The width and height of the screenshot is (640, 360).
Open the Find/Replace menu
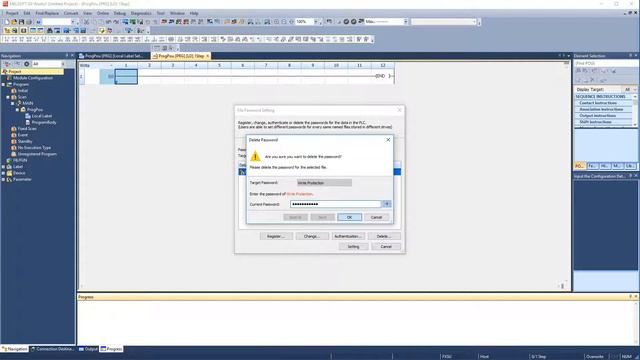[47, 13]
